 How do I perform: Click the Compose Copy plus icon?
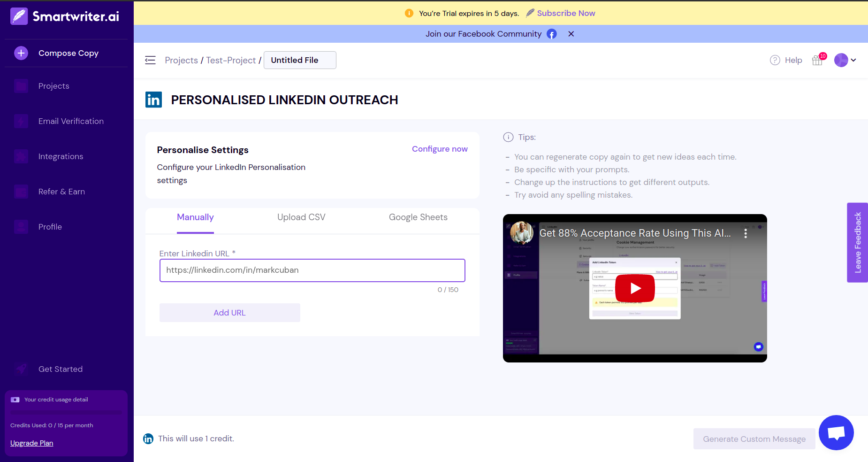pos(21,53)
